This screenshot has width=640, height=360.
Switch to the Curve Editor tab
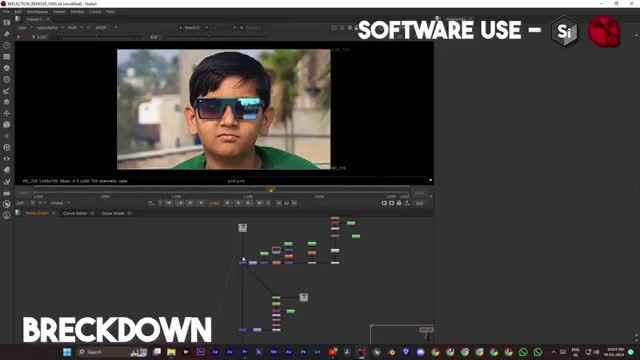point(75,213)
